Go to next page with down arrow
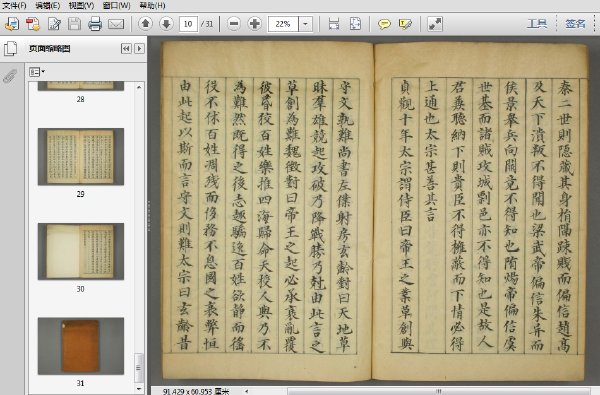The image size is (600, 395). pos(166,24)
